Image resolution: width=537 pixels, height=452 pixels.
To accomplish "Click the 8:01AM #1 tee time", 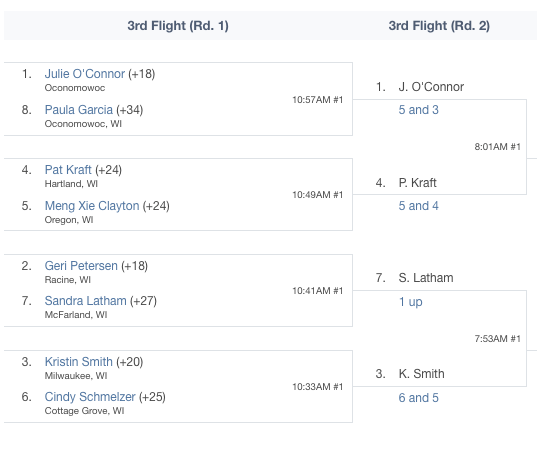I will [497, 147].
